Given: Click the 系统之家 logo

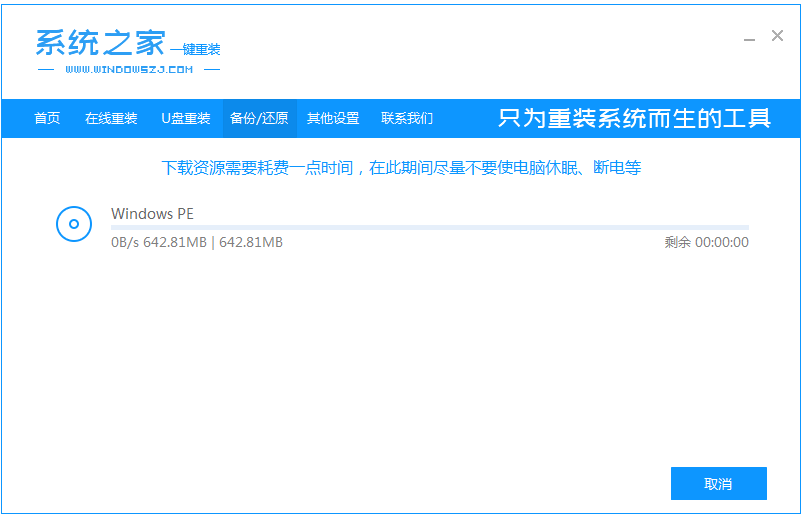Looking at the screenshot, I should pos(100,42).
